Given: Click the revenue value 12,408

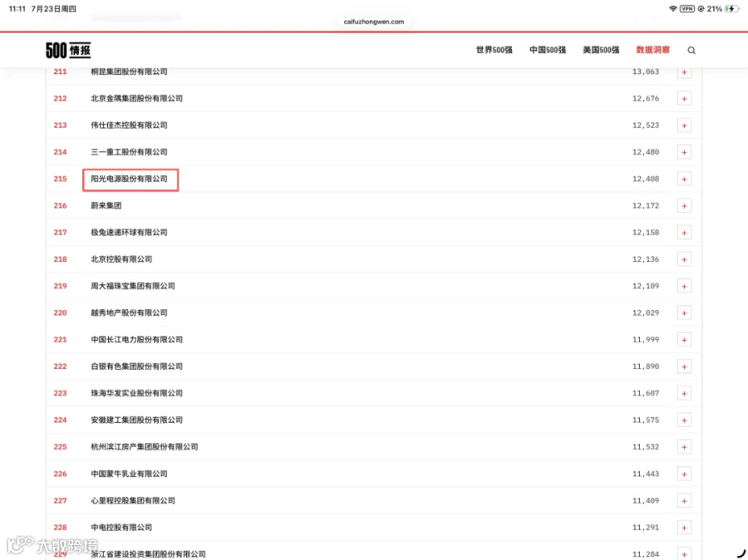Looking at the screenshot, I should point(646,179).
